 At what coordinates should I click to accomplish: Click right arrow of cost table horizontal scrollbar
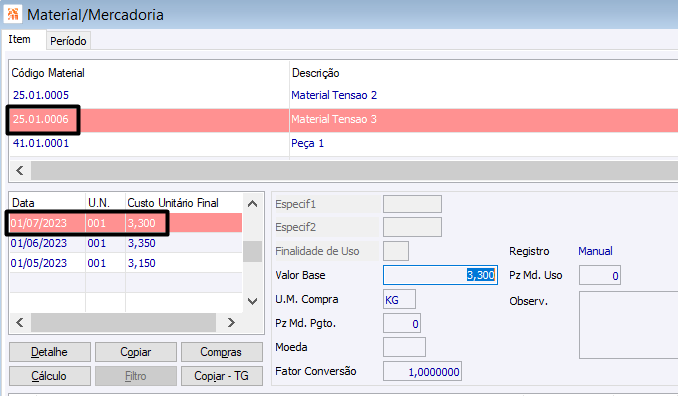point(231,322)
